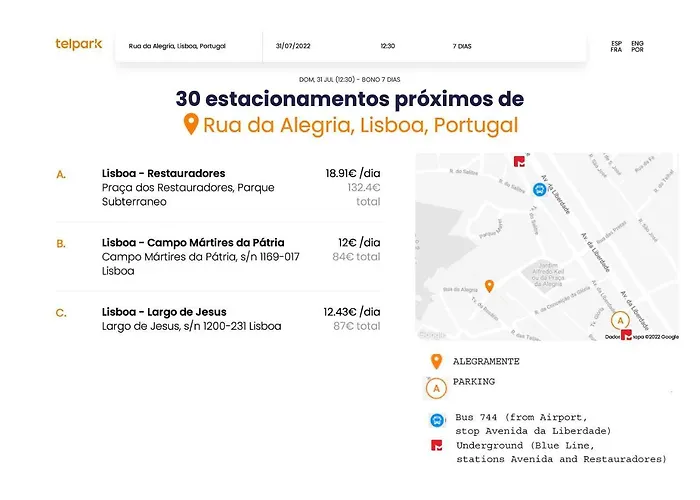Click the red metro marker near Avenida station
The width and height of the screenshot is (700, 500).
click(x=518, y=161)
